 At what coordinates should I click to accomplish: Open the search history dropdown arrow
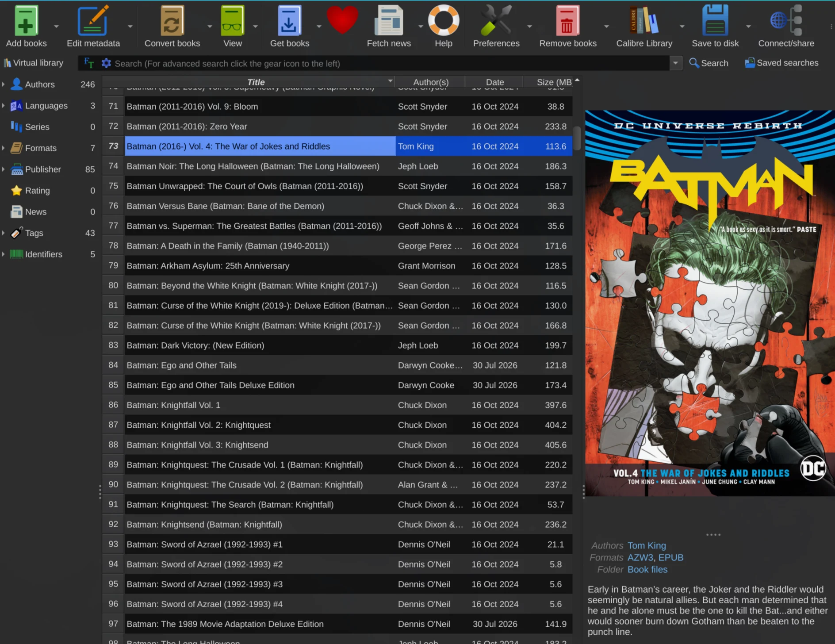675,63
